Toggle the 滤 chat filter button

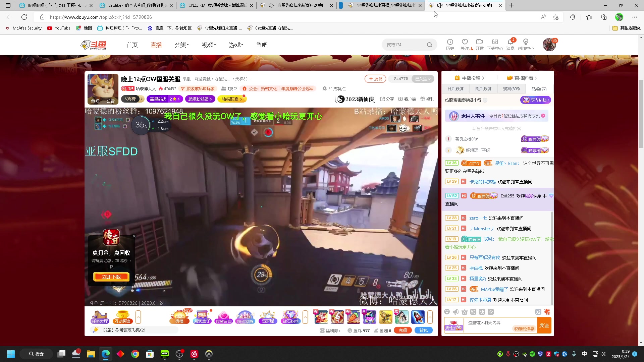coord(538,312)
